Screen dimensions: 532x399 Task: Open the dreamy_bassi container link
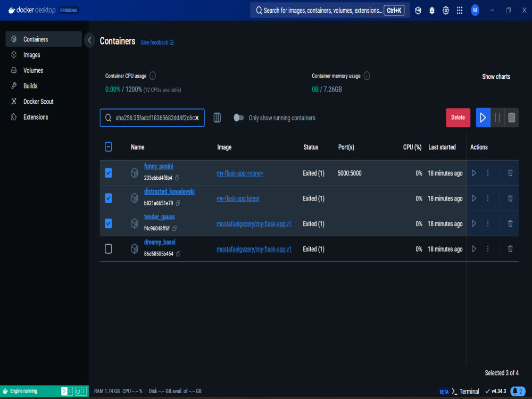[x=160, y=242]
